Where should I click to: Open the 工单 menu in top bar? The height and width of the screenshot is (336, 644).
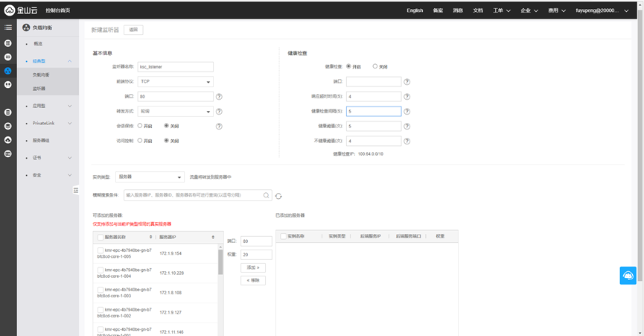tap(502, 10)
